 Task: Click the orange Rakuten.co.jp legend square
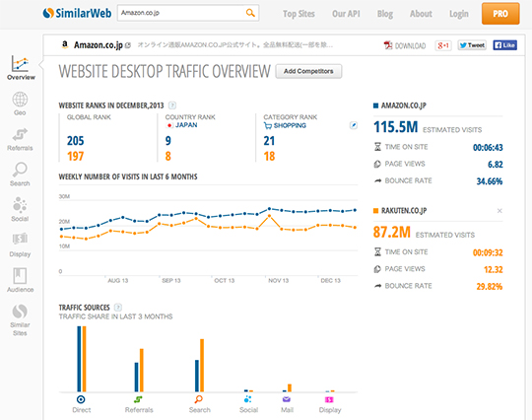point(375,211)
